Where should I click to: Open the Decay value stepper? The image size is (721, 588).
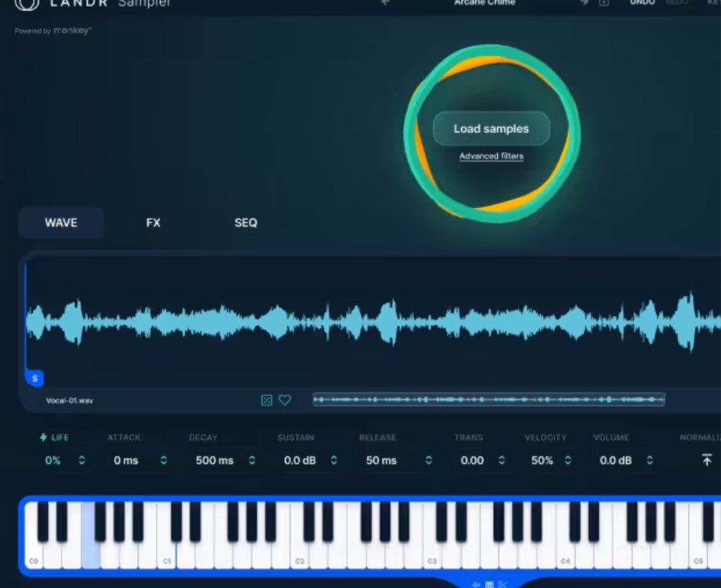point(252,460)
